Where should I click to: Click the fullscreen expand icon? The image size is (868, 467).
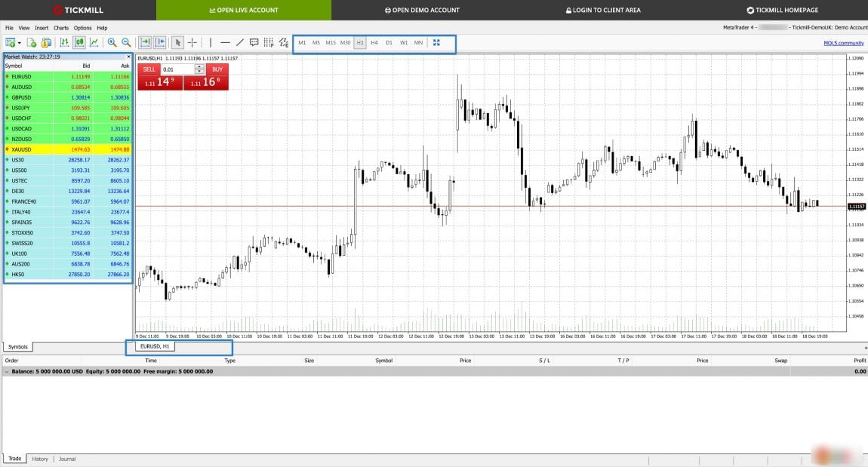[436, 43]
